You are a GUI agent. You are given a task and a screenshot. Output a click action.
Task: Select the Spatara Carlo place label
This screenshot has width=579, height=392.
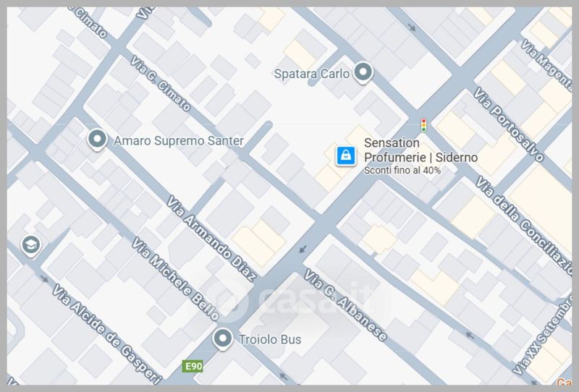click(x=311, y=74)
